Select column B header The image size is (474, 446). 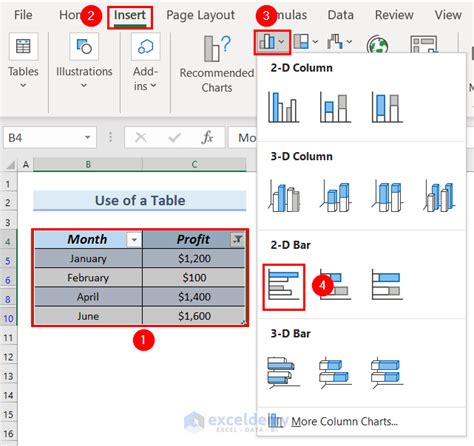88,164
